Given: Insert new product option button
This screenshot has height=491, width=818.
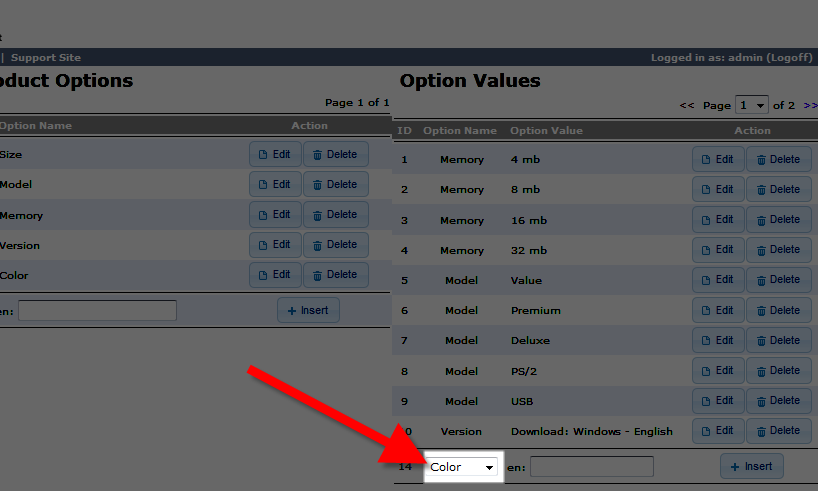Looking at the screenshot, I should 308,311.
